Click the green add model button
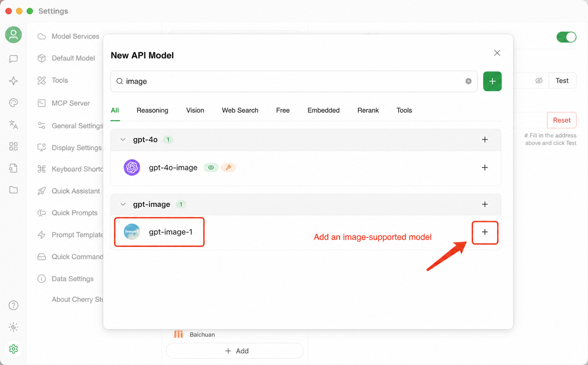 [492, 81]
